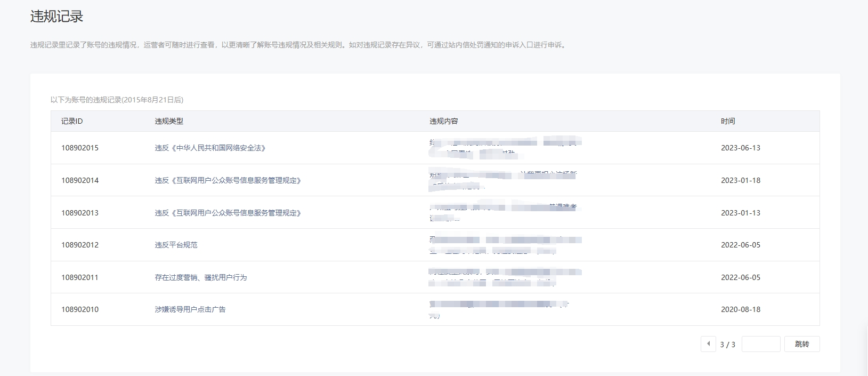
Task: Click the date 2023-06-13
Action: point(741,148)
